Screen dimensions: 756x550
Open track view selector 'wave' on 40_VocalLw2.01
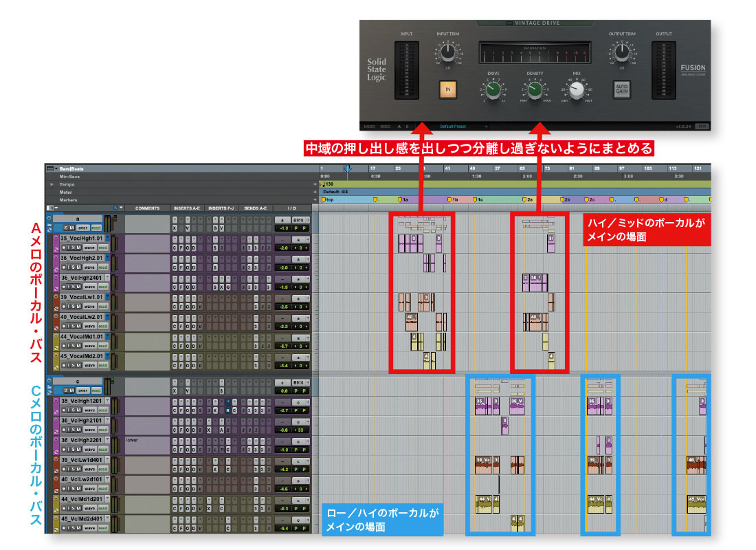[89, 326]
